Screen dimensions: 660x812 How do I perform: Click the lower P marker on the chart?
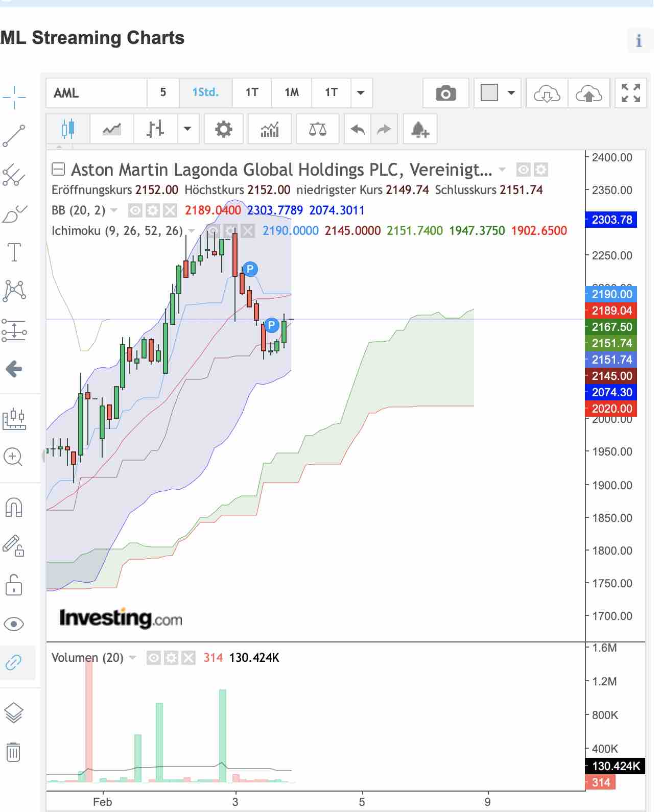(x=271, y=325)
